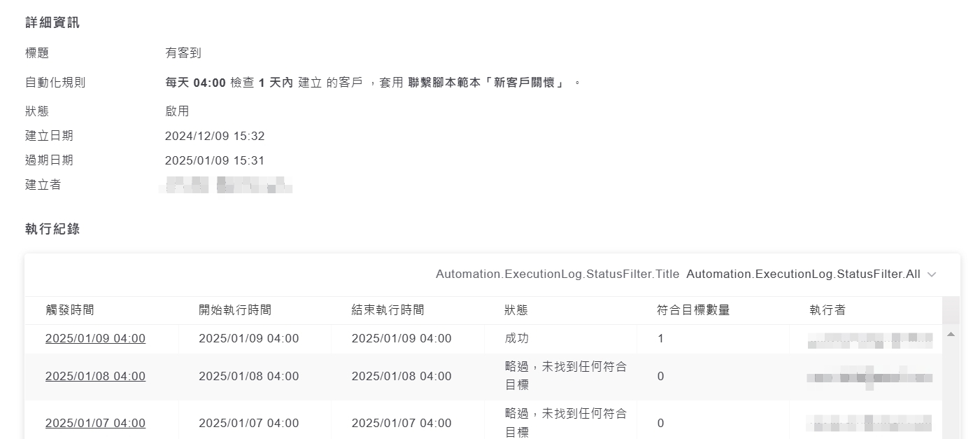Open the StatusFilter.All dropdown
Image resolution: width=980 pixels, height=439 pixels.
[x=803, y=274]
